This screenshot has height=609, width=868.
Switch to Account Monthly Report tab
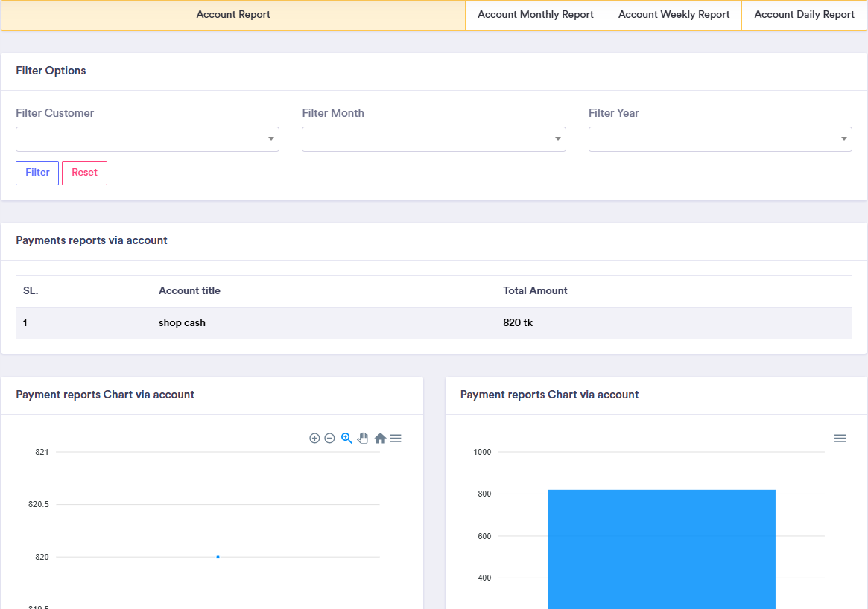[535, 15]
